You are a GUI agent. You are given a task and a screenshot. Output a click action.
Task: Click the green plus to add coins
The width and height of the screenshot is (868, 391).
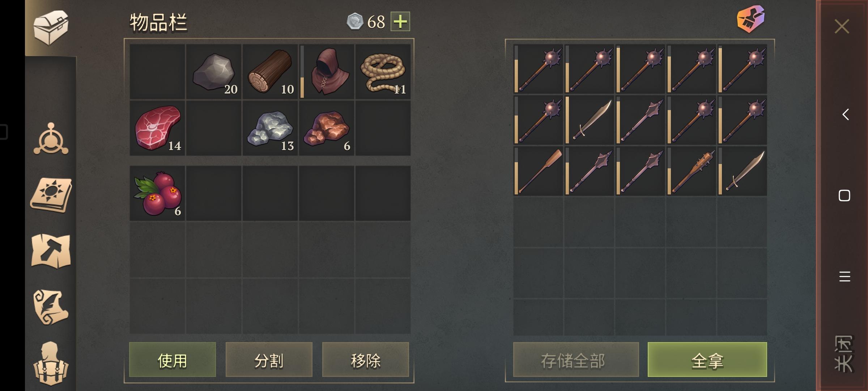tap(400, 22)
